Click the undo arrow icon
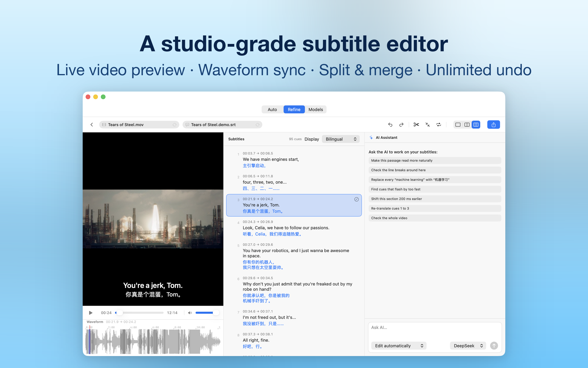The width and height of the screenshot is (588, 368). [x=390, y=125]
